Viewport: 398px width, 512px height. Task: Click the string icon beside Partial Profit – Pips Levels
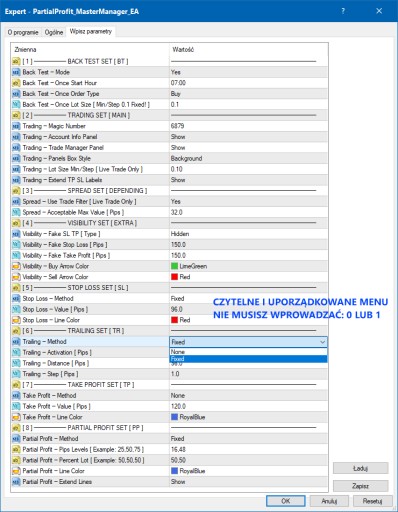tap(16, 449)
